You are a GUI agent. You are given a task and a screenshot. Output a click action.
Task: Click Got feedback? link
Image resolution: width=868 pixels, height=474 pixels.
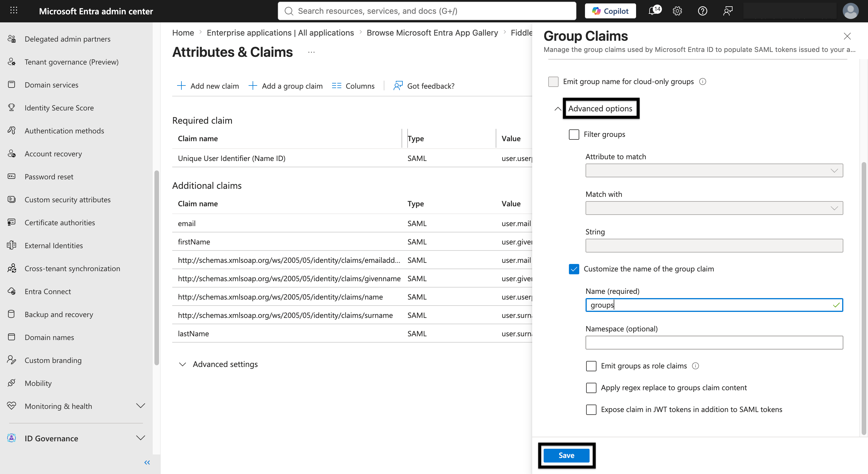coord(424,86)
